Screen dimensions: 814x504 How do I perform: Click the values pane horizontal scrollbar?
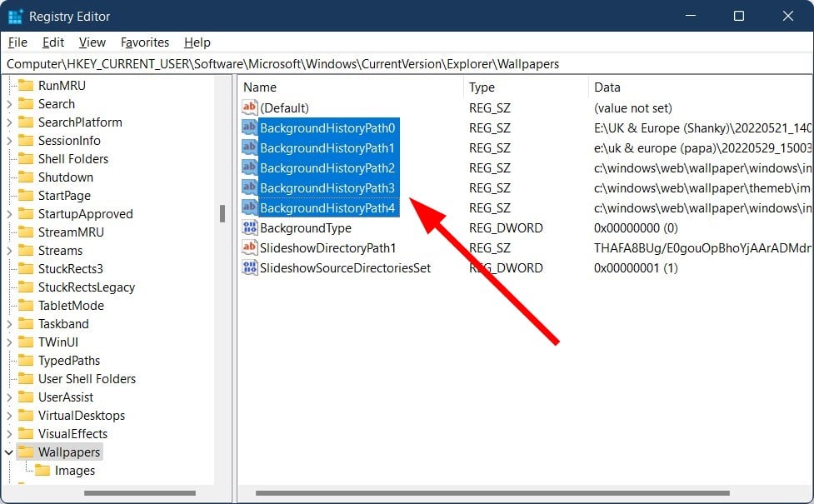pyautogui.click(x=492, y=493)
